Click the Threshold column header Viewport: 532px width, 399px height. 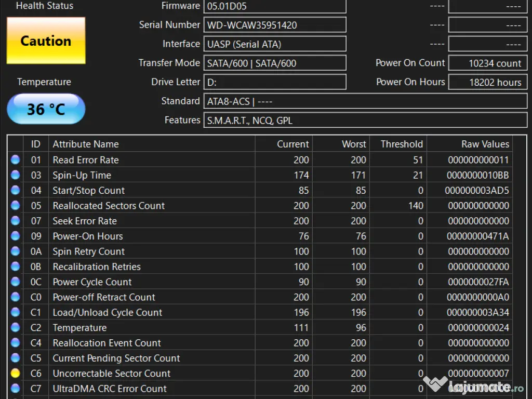tap(401, 144)
